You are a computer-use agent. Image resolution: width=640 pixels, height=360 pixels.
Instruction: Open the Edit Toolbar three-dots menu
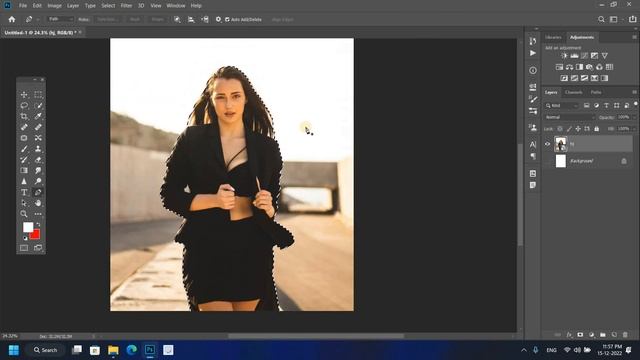[x=38, y=214]
